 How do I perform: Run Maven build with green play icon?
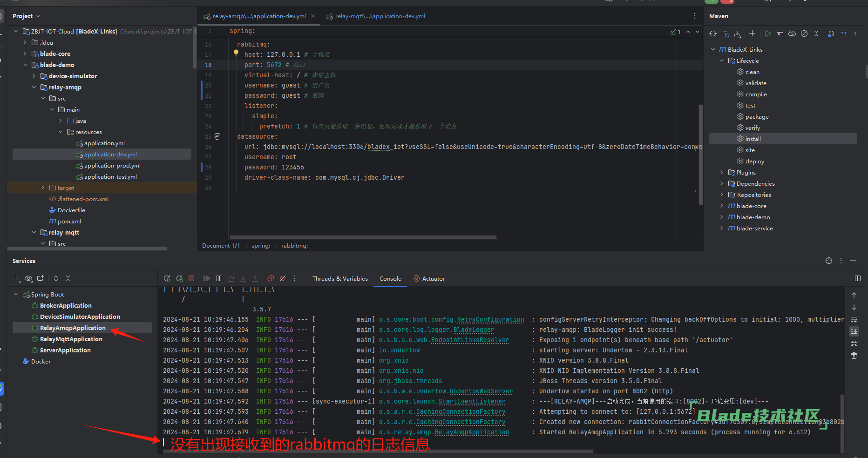(768, 34)
